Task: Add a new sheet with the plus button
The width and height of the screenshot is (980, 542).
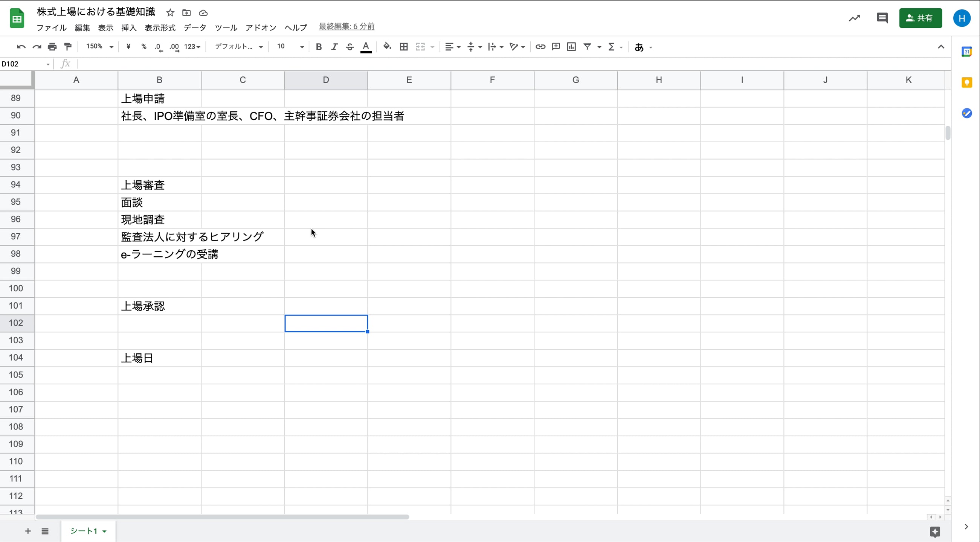Action: coord(28,531)
